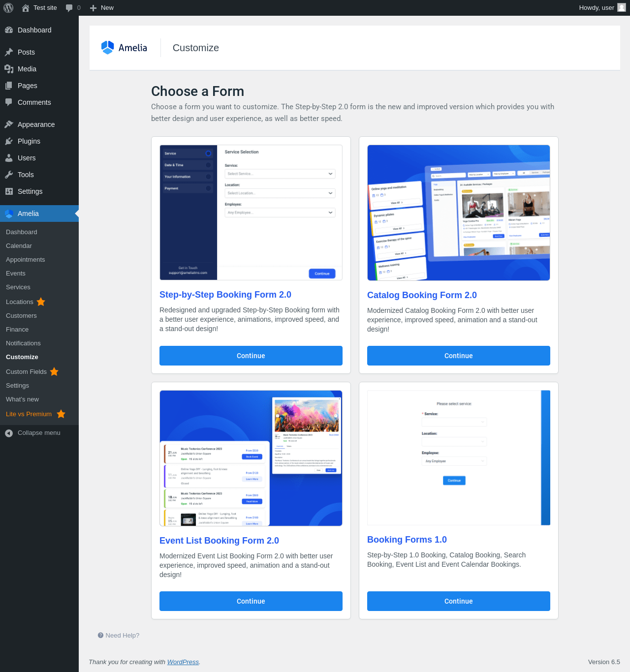
Task: Click the Appearance menu label
Action: (36, 124)
